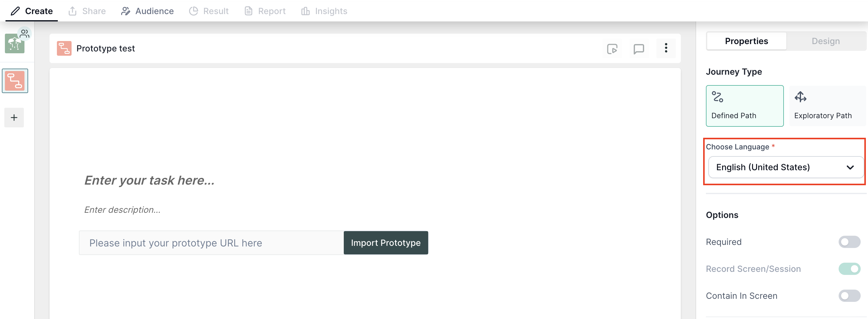Select the prototype test block in sidebar
This screenshot has height=319, width=868.
coord(15,81)
